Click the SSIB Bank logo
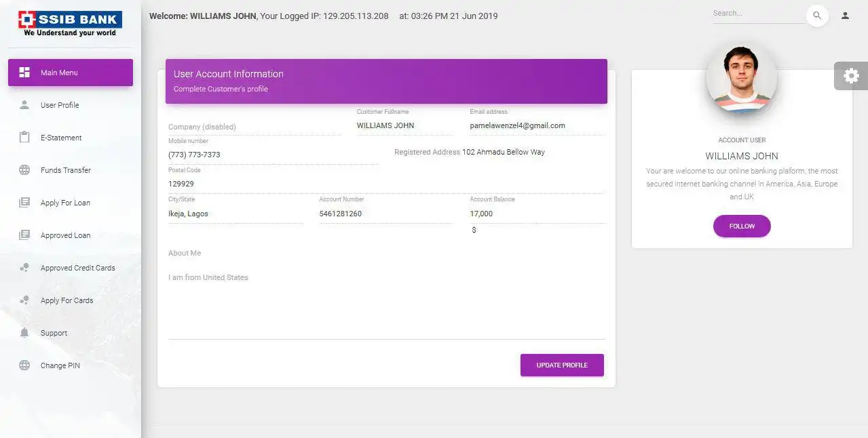This screenshot has width=868, height=438. [x=70, y=24]
